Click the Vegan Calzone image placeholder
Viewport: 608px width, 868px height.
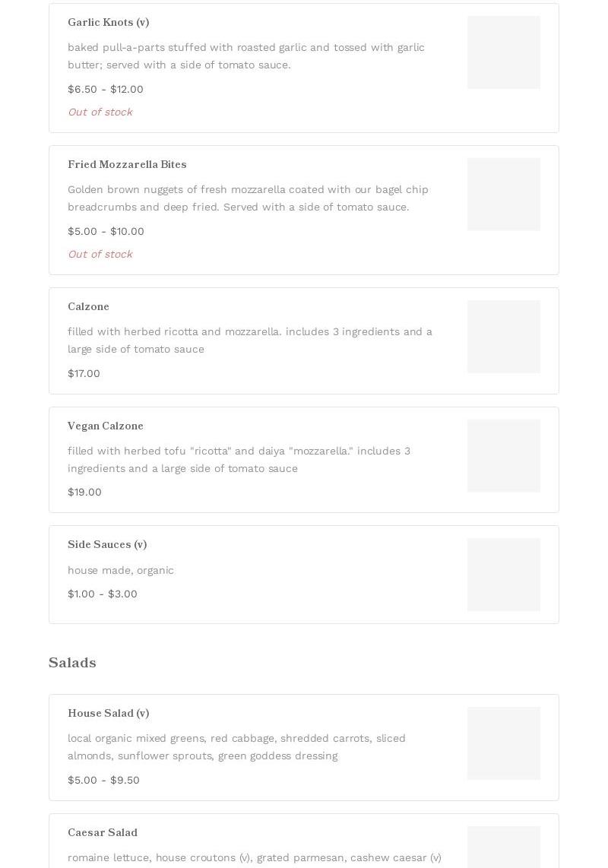(503, 455)
